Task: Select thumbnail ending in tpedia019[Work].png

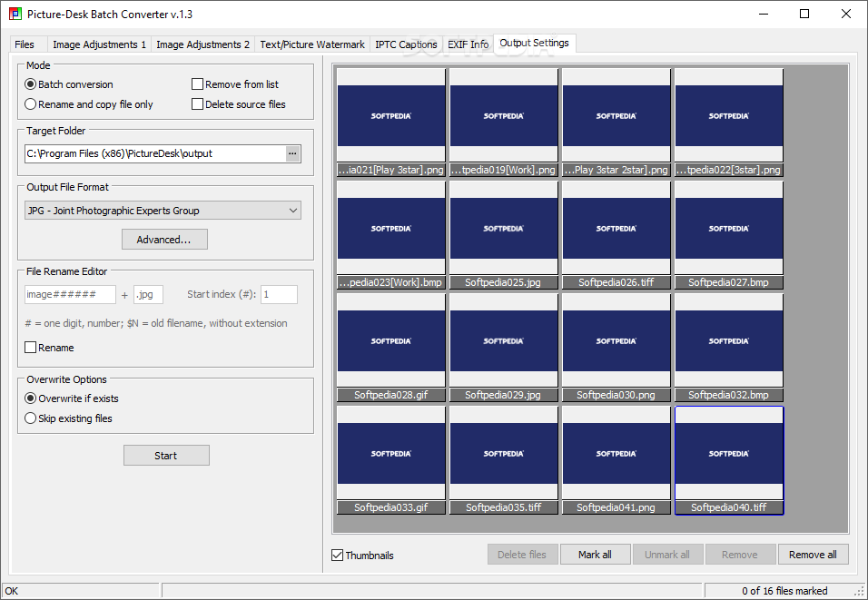Action: pos(504,123)
